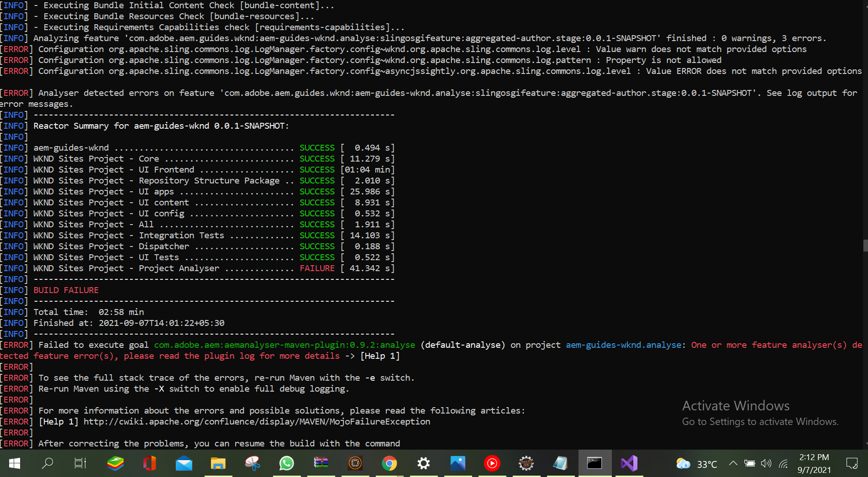Viewport: 868px width, 477px height.
Task: Open Notepad
Action: pyautogui.click(x=561, y=463)
